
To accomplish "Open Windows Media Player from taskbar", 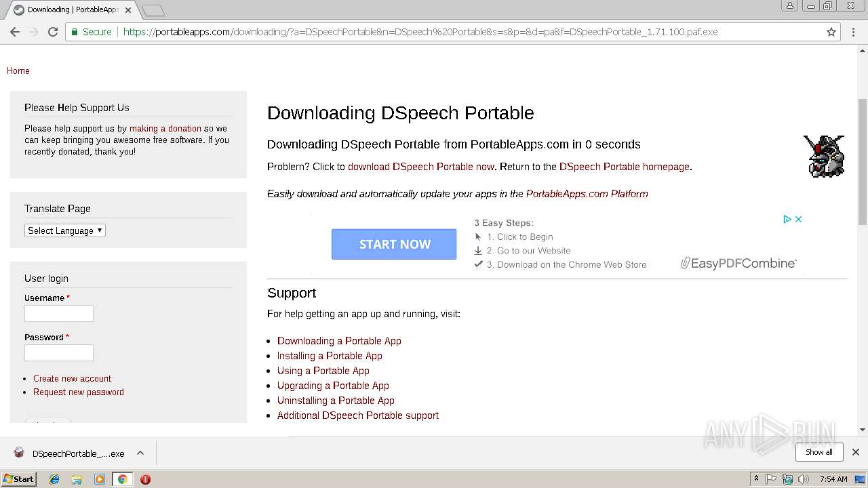I will pyautogui.click(x=100, y=479).
